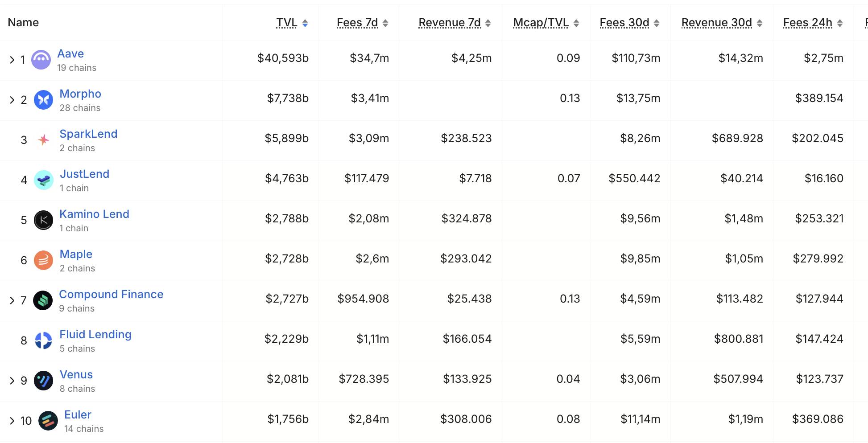Image resolution: width=868 pixels, height=443 pixels.
Task: Click the Compound Finance logo icon
Action: 43,300
